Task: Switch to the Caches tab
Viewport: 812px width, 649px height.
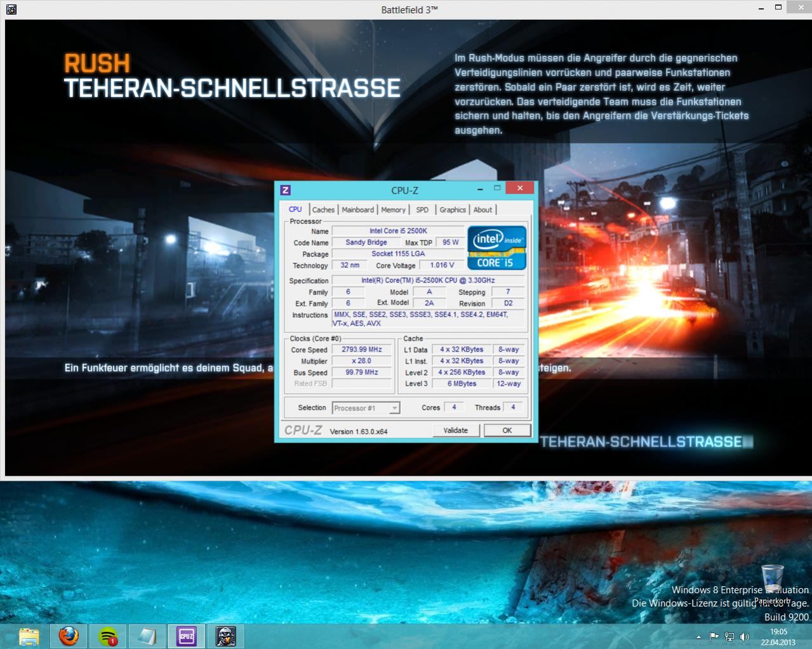Action: (x=323, y=210)
